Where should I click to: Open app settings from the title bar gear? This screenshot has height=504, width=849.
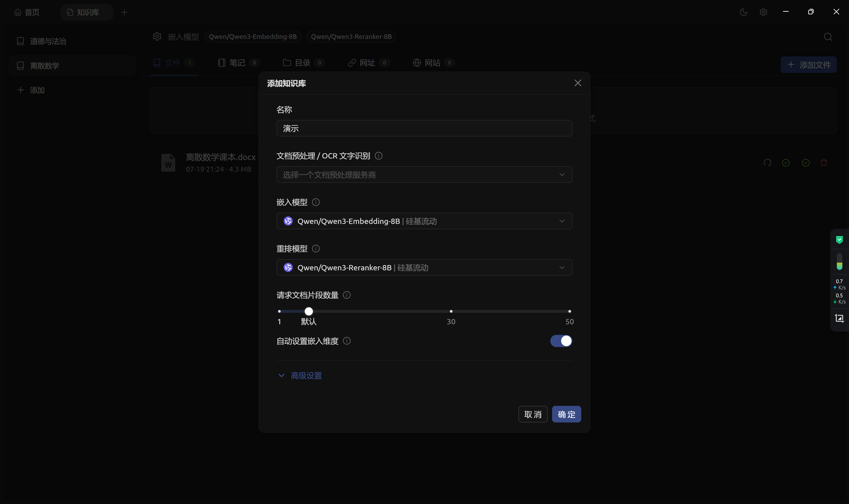click(x=764, y=12)
